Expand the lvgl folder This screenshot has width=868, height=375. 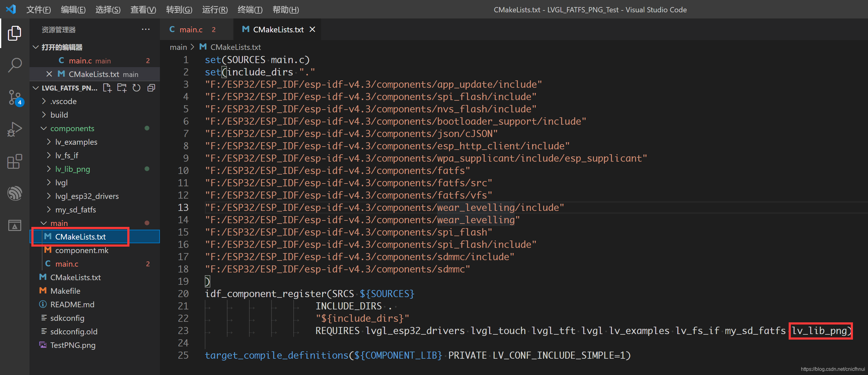pyautogui.click(x=49, y=182)
